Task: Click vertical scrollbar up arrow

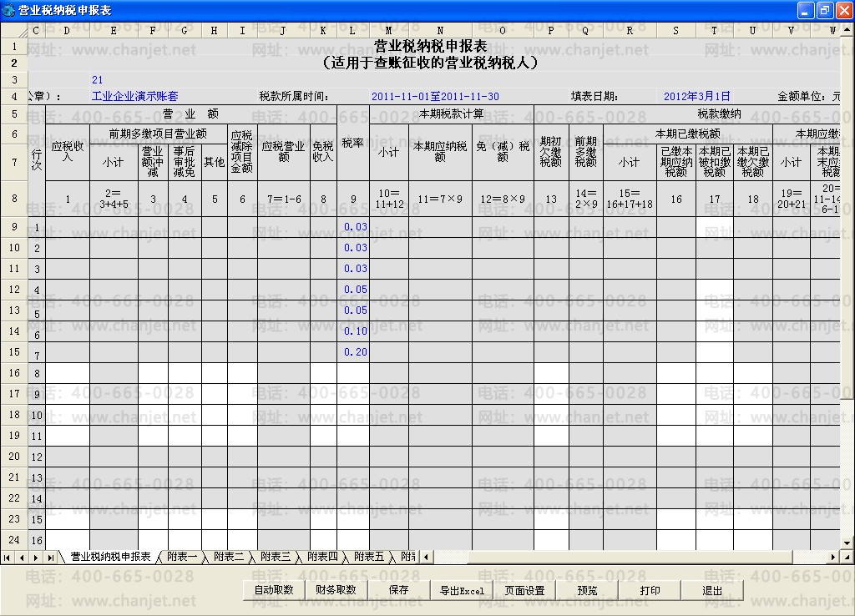Action: [x=847, y=31]
